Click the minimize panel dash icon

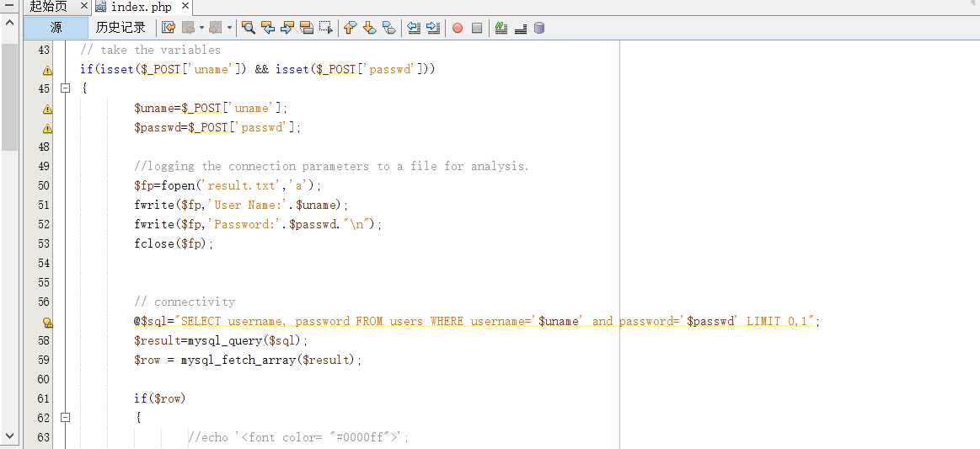pyautogui.click(x=9, y=6)
